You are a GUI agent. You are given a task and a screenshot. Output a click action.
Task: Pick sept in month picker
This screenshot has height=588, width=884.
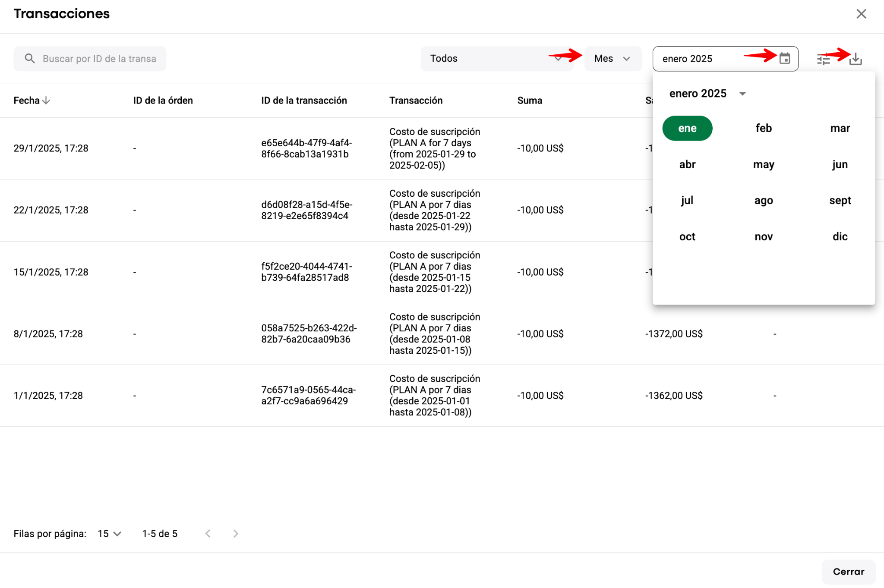click(x=840, y=200)
